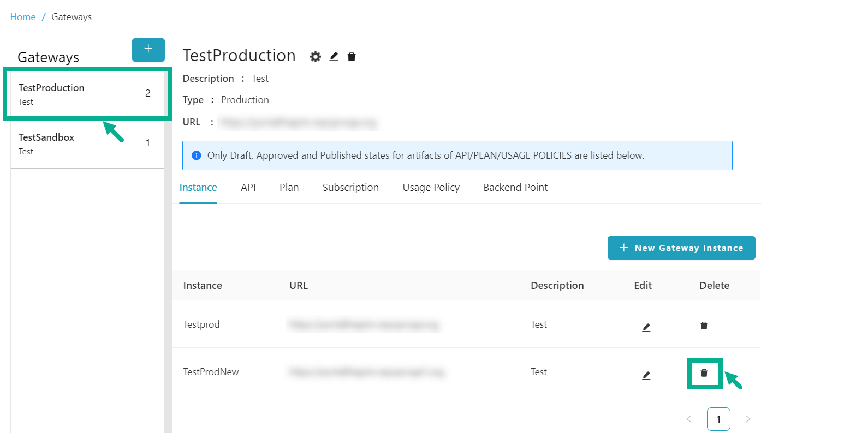Screen dimensions: 868x433
Task: Click page 1 in pagination
Action: 718,419
